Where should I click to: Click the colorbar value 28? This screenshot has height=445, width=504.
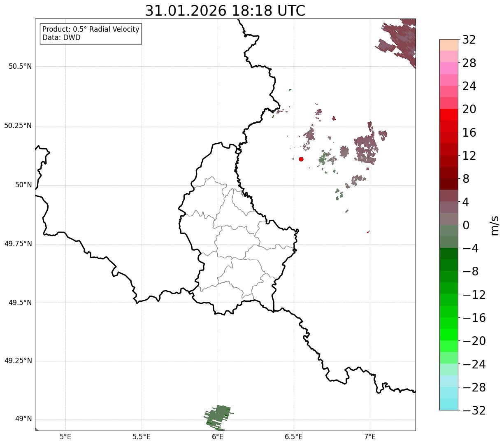(x=469, y=63)
